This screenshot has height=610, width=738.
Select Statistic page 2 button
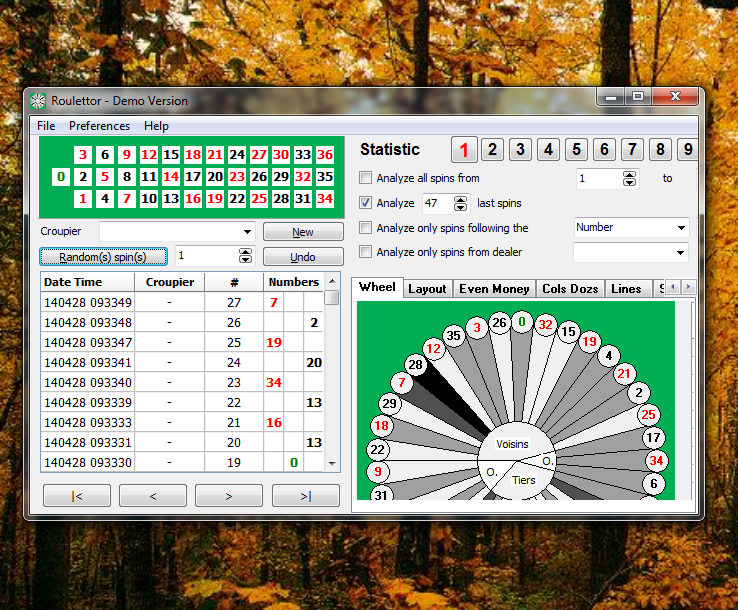tap(492, 150)
